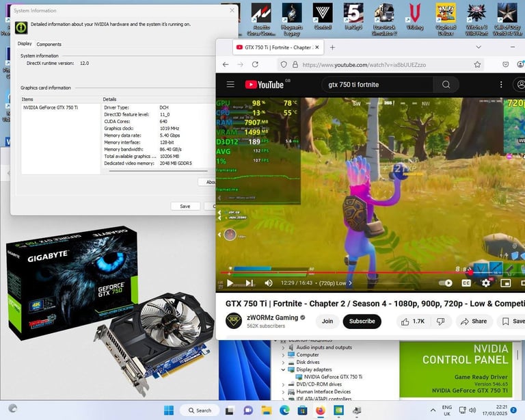Expand the Computer node in Device Manager
Viewport: 525px width, 420px height.
[283, 355]
